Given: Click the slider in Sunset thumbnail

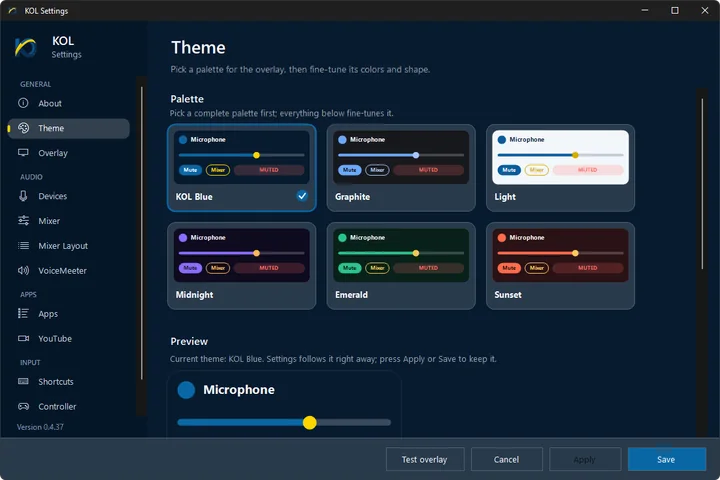Looking at the screenshot, I should click(560, 253).
